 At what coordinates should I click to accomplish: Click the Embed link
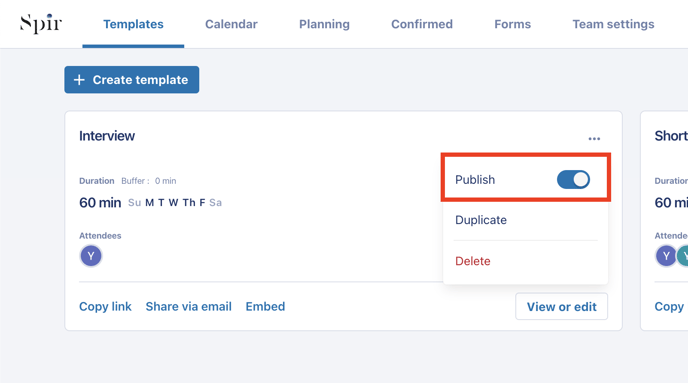coord(265,306)
